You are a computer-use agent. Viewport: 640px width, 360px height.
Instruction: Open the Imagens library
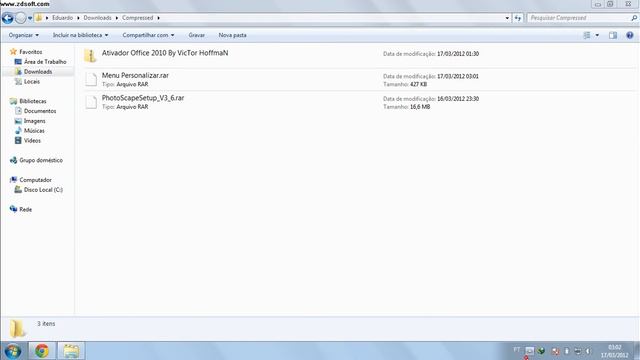[x=35, y=121]
